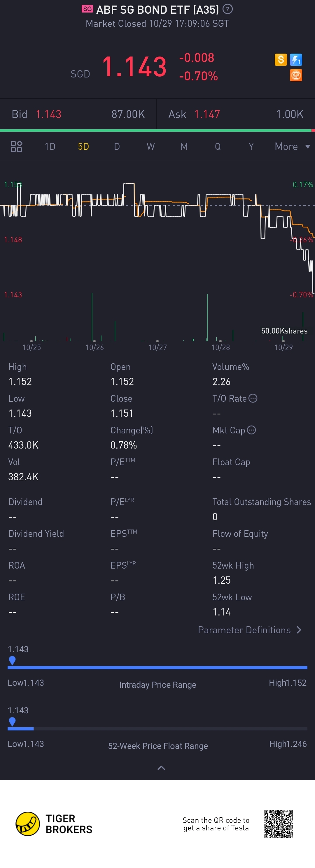
Task: Open the More timeframes dropdown
Action: [292, 147]
